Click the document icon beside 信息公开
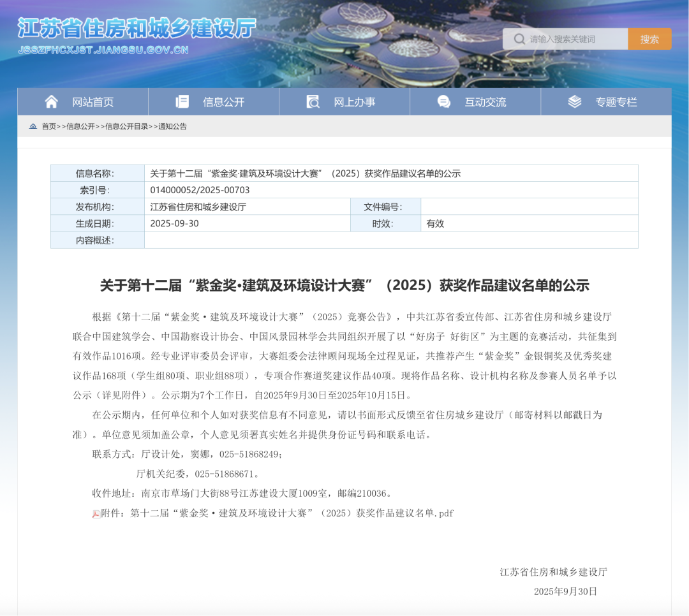689x616 pixels. (182, 102)
